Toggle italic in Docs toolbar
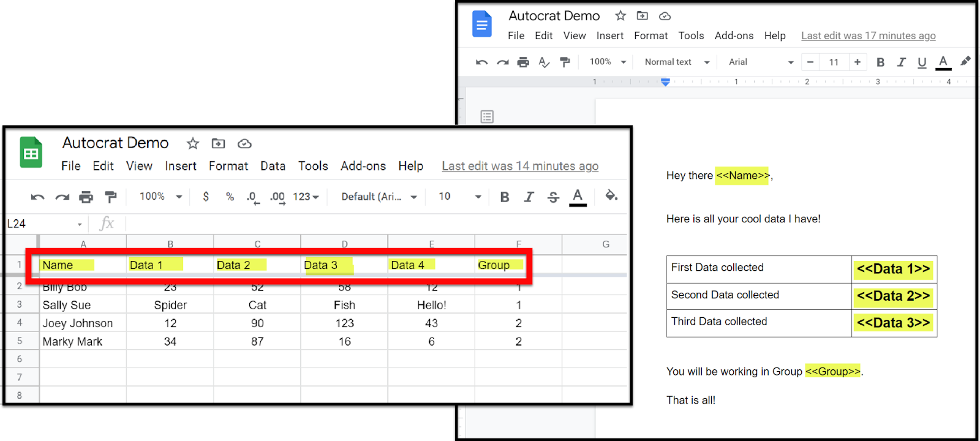 coord(901,62)
